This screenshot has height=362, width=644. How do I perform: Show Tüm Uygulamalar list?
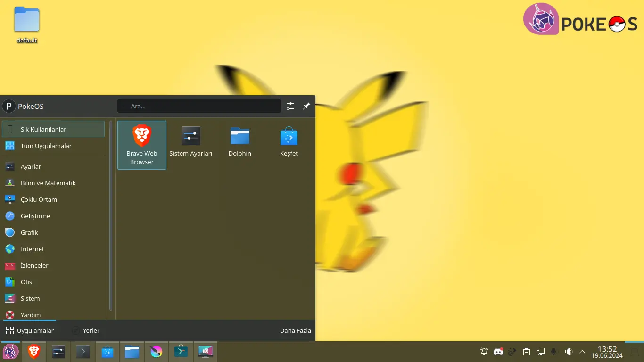click(53, 146)
